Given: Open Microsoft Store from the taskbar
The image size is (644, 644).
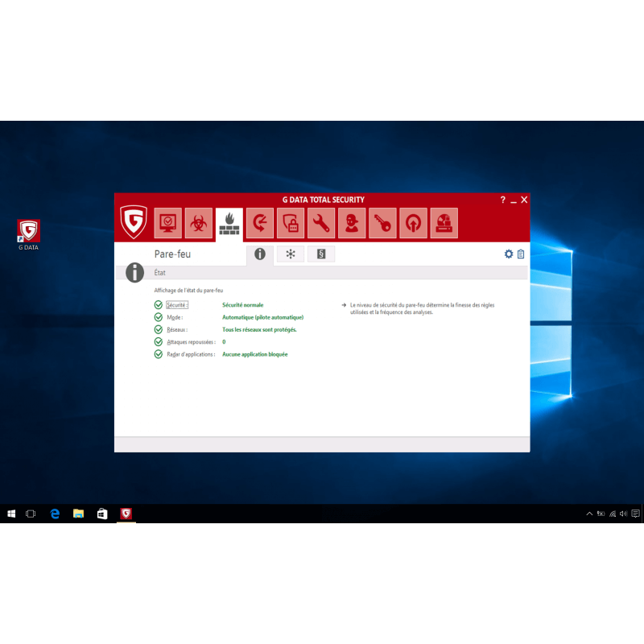Looking at the screenshot, I should (x=102, y=514).
